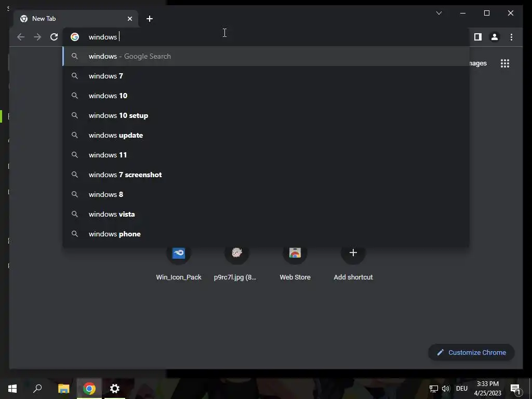
Task: Open taskbar search magnifier
Action: (37, 389)
